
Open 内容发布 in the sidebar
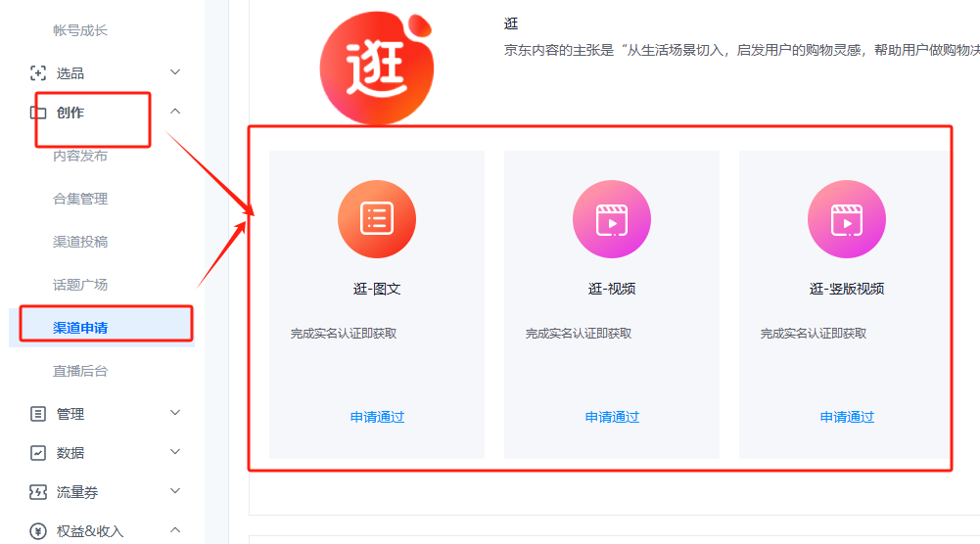[80, 156]
